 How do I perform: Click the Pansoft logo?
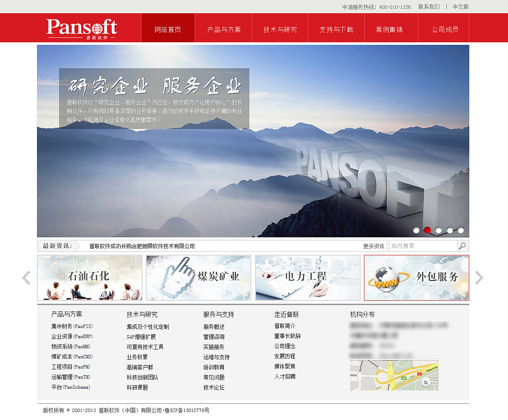pos(82,29)
